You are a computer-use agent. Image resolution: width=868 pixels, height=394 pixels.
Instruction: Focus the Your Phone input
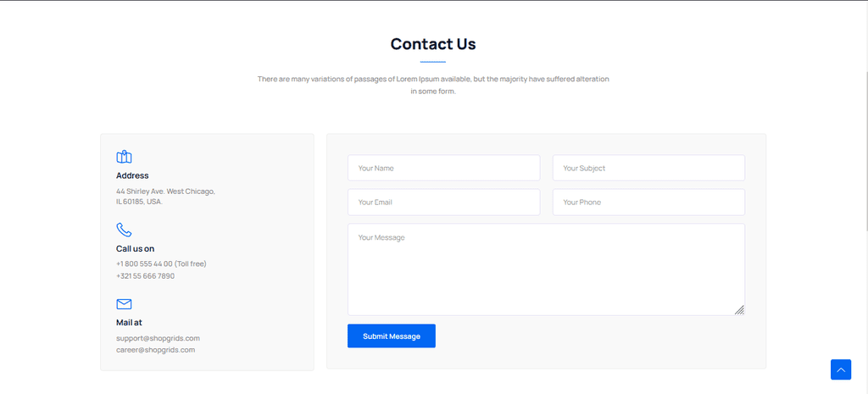[x=648, y=203]
